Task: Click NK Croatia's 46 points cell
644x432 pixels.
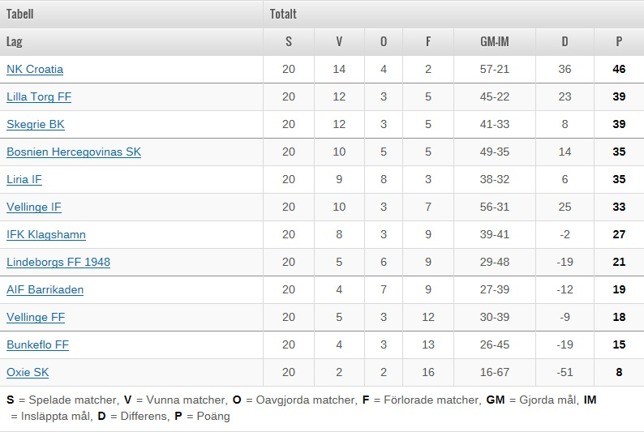Action: pyautogui.click(x=619, y=69)
